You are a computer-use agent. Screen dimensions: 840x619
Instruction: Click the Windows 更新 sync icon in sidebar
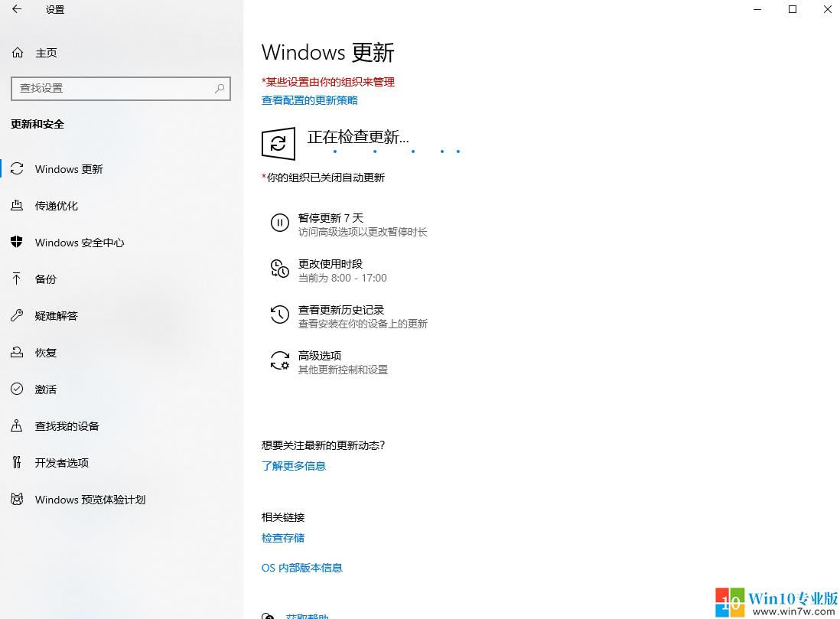[17, 169]
